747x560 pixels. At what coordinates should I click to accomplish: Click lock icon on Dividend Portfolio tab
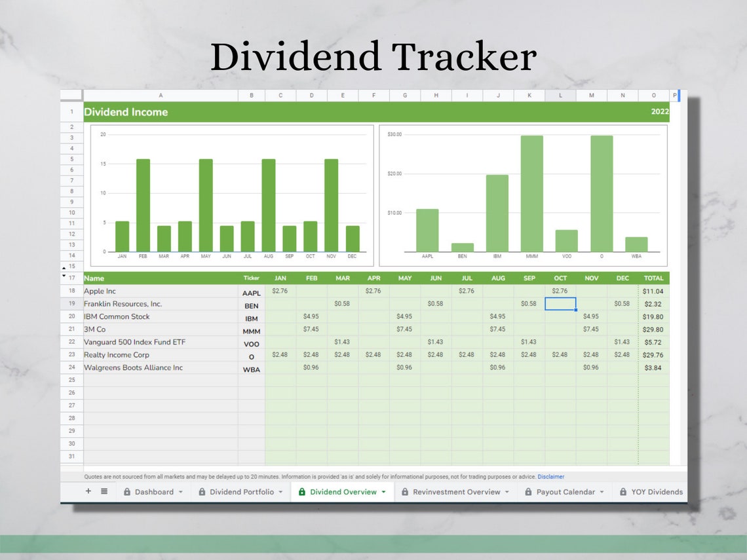[202, 491]
